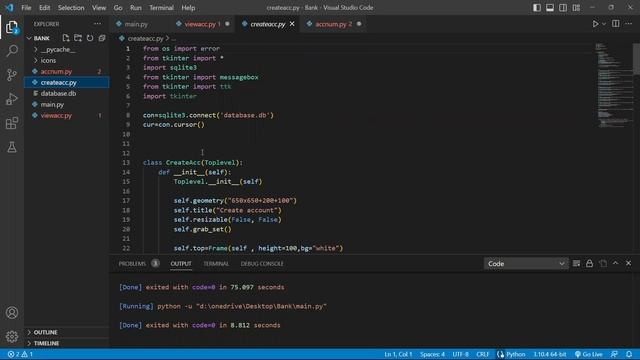Toggle the secondary side bar

point(563,8)
